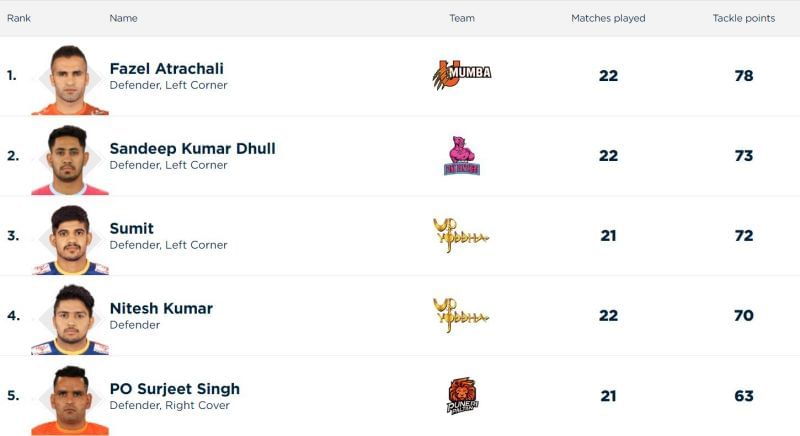Viewport: 800px width, 436px height.
Task: Click Sumit's UP Yoddha team logo
Action: (x=461, y=235)
